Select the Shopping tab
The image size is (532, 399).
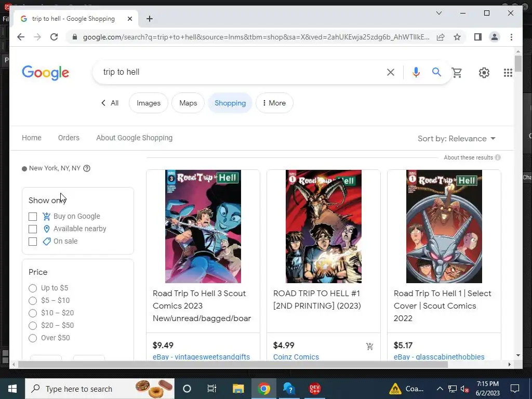[230, 103]
